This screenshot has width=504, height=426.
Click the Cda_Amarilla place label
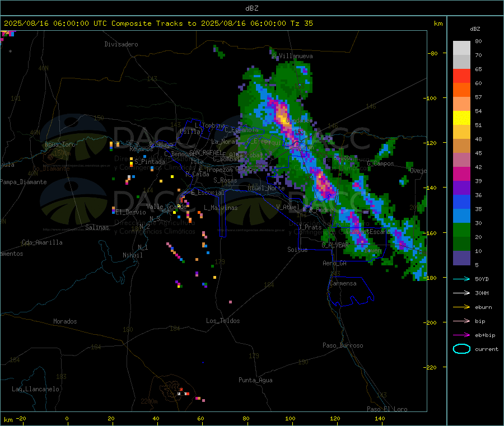42,242
